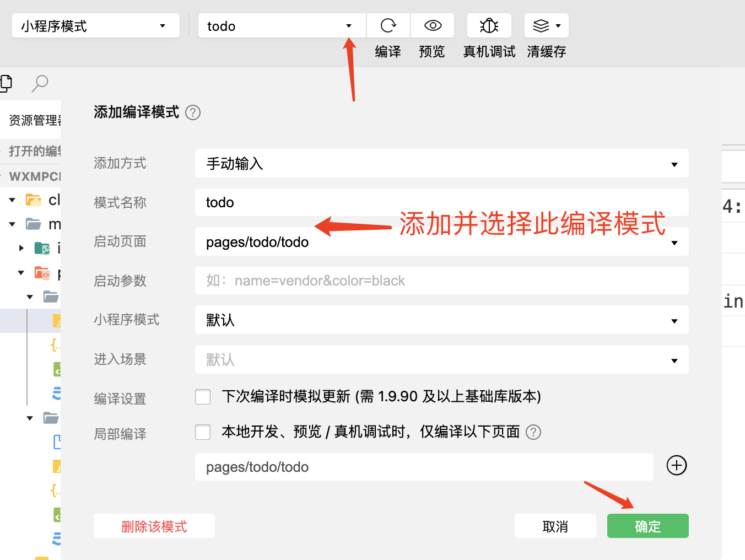Click the compile refresh icon
Screen dimensions: 745x560
tap(388, 25)
